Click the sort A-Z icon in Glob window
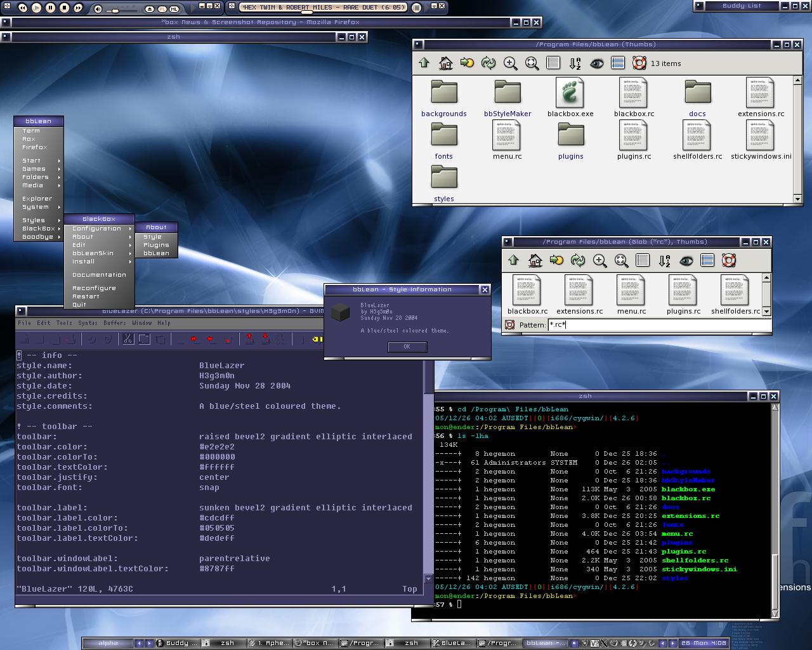Screen dimensions: 812x650 click(664, 260)
